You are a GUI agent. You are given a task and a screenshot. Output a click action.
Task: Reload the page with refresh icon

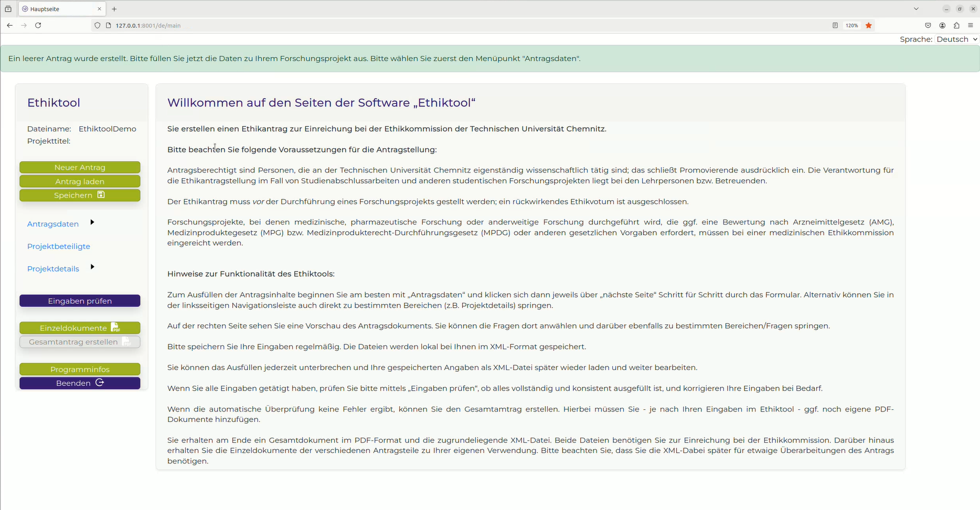pyautogui.click(x=38, y=25)
